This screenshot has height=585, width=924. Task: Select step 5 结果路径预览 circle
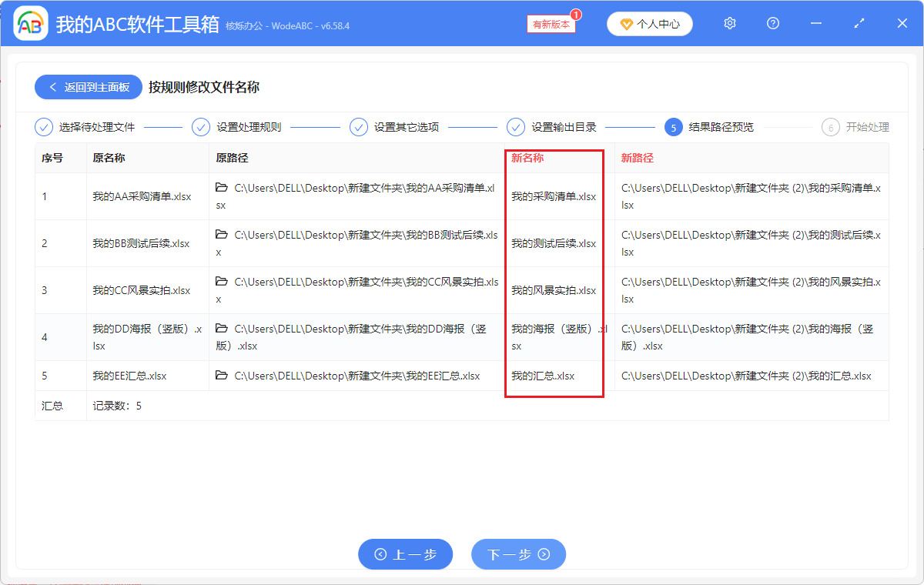(x=673, y=126)
